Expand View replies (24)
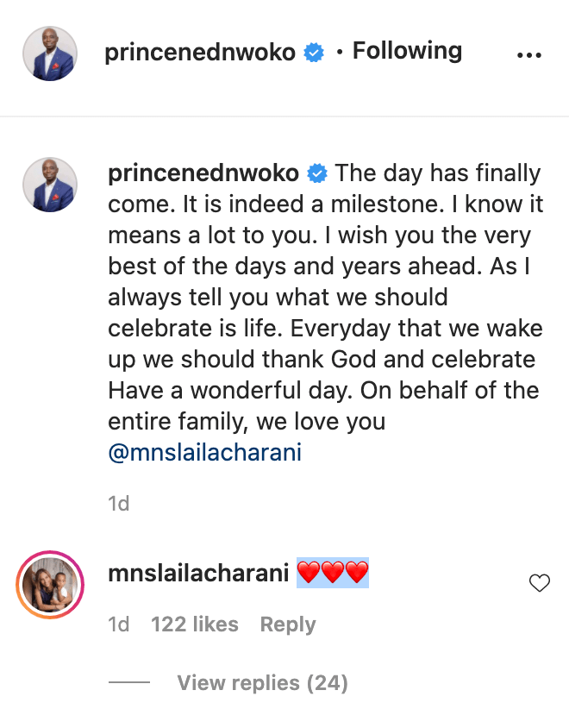 (x=262, y=683)
